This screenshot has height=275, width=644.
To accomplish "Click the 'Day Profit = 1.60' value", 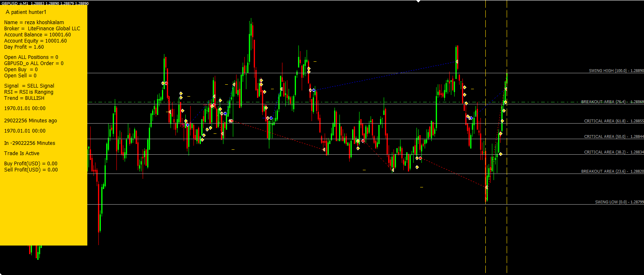I will pyautogui.click(x=24, y=47).
